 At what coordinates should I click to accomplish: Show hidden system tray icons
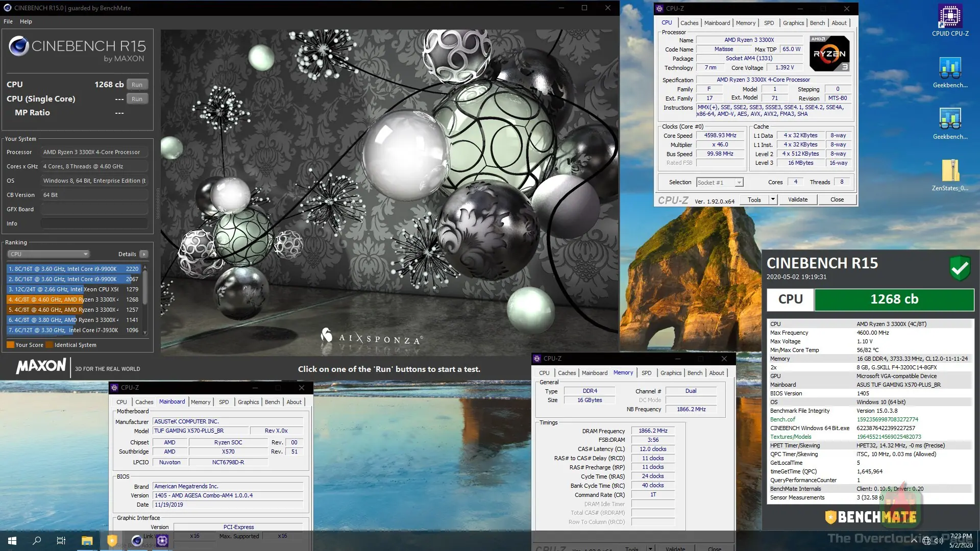click(x=914, y=541)
